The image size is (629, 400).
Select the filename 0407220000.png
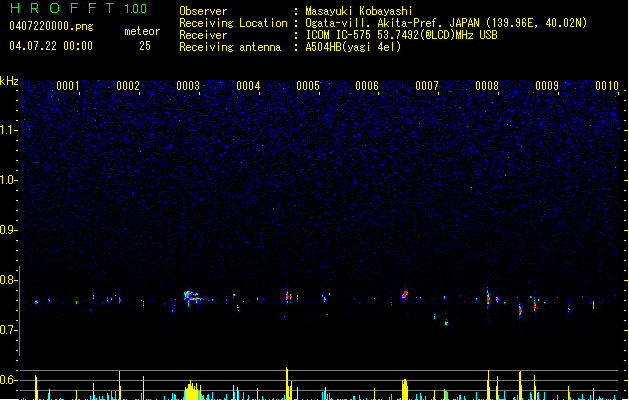(51, 26)
